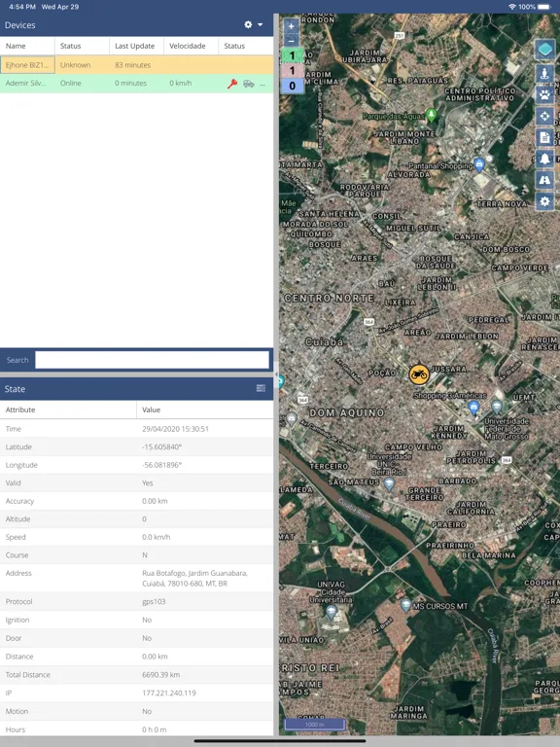Click the motorcycle marker near Jussara
Viewport: 560px width, 747px height.
[x=419, y=374]
